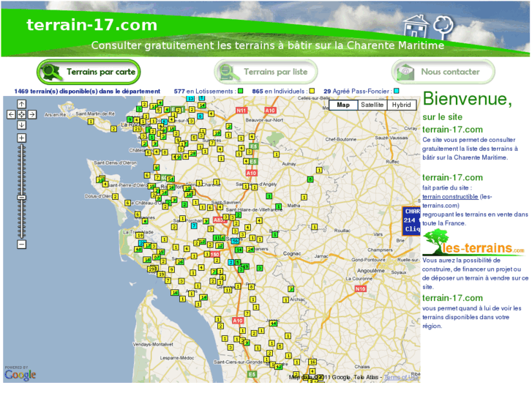This screenshot has width=532, height=399.
Task: Select the red 150 marker near Saintes
Action: 214,254
